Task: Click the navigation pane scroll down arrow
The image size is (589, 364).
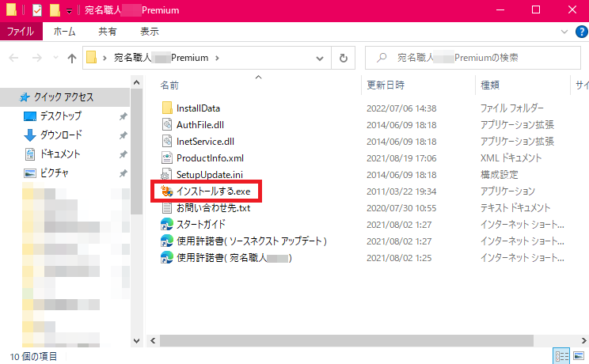Action: (x=137, y=341)
